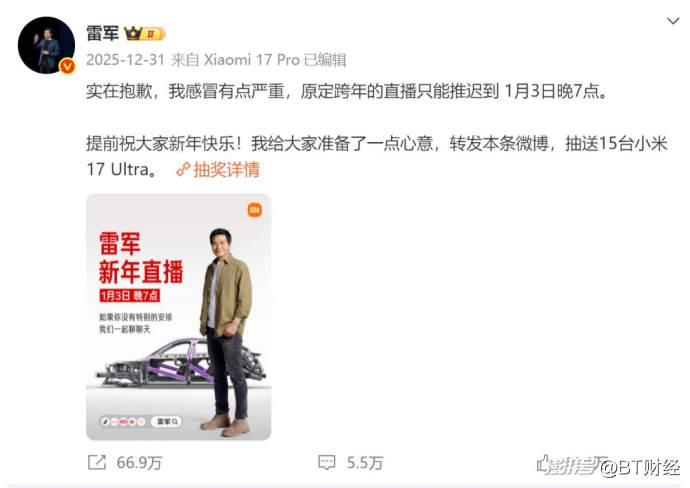This screenshot has width=690, height=488.
Task: Click the 5.5万 comment count
Action: 365,463
